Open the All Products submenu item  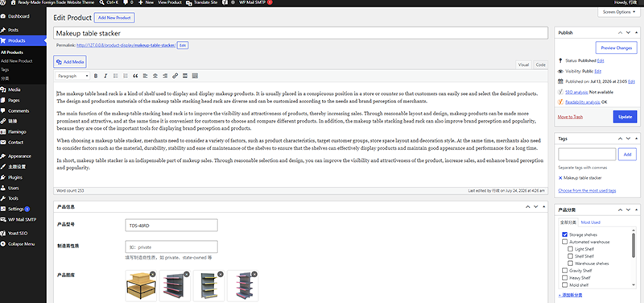(x=12, y=52)
